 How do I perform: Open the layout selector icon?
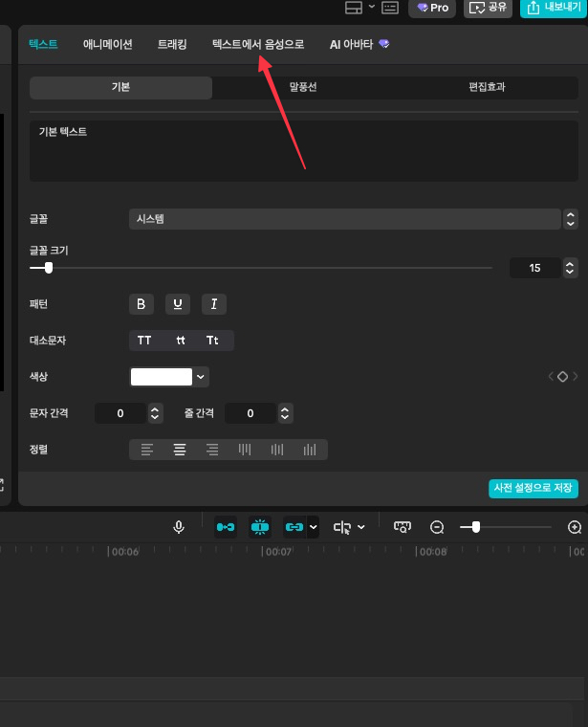(x=354, y=8)
